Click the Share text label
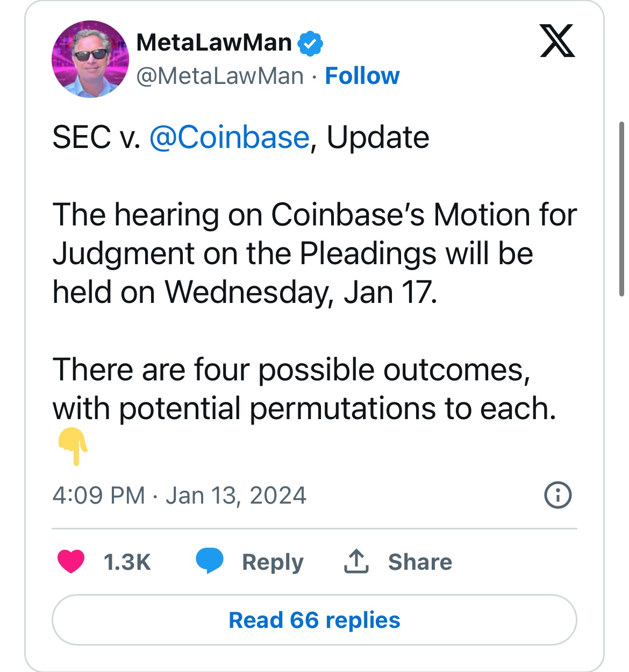Viewport: 629px width, 672px height. [420, 562]
